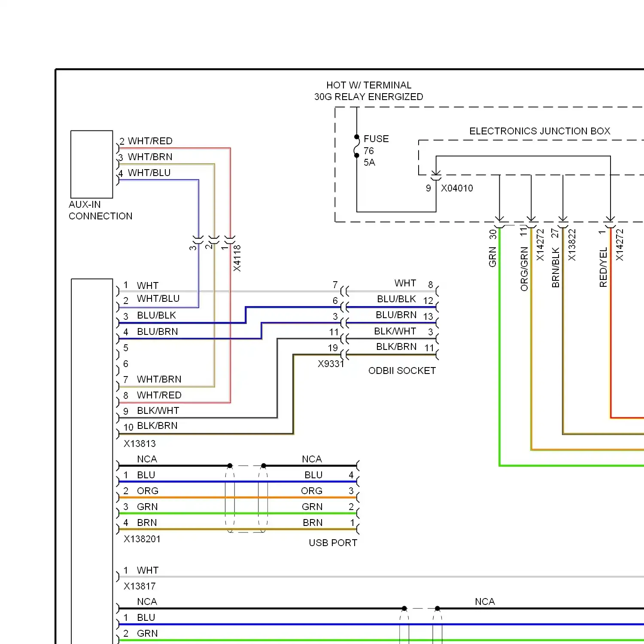The height and width of the screenshot is (644, 644).
Task: Click the WHT/BRN label at AUX-IN pin 3
Action: click(x=150, y=157)
